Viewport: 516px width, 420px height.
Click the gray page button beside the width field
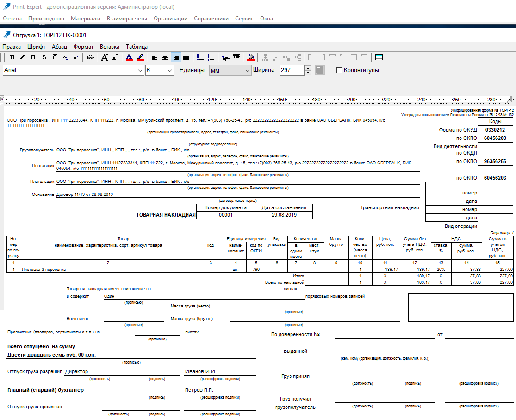(319, 70)
